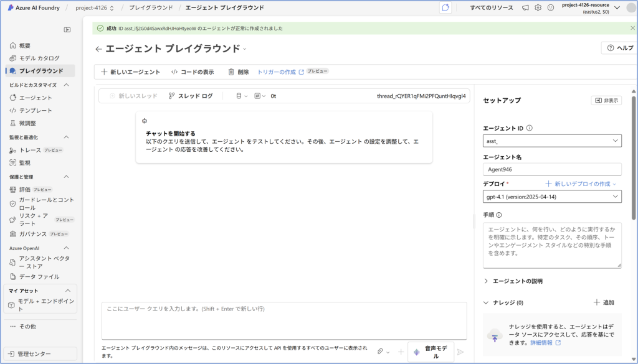Click the プレイグラウンド breadcrumb link
This screenshot has height=364, width=638.
151,7
